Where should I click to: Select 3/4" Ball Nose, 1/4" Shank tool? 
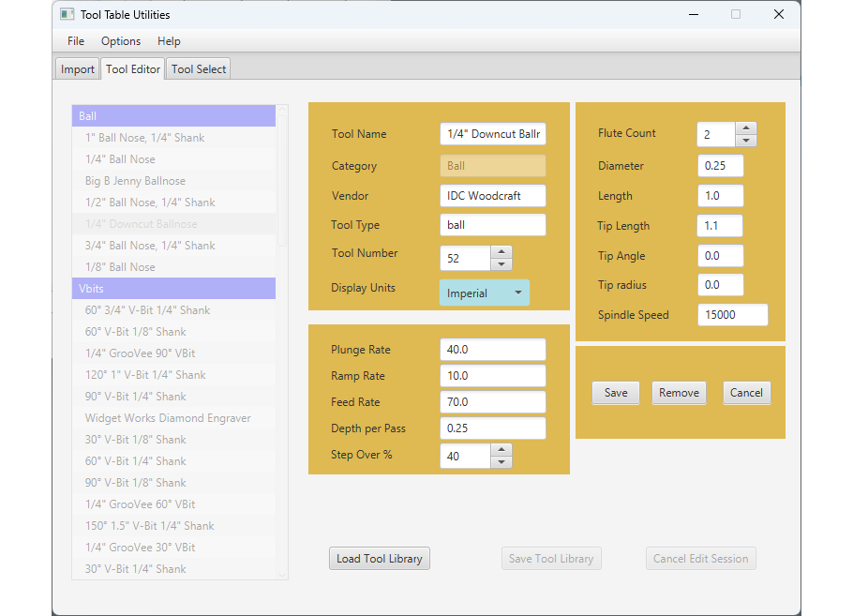(x=173, y=246)
